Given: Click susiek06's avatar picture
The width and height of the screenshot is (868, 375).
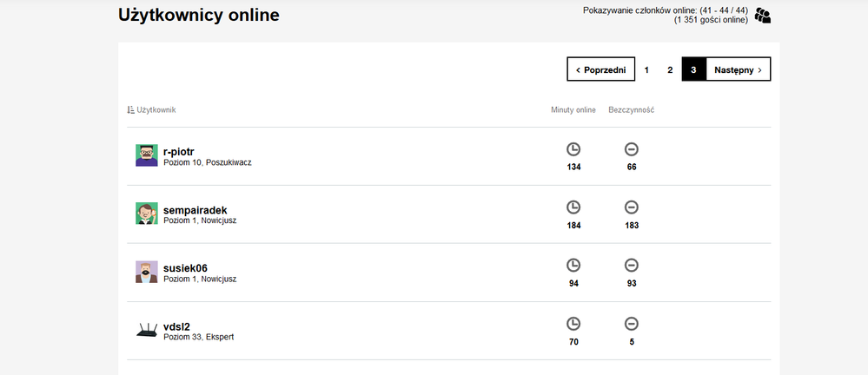Looking at the screenshot, I should tap(146, 272).
